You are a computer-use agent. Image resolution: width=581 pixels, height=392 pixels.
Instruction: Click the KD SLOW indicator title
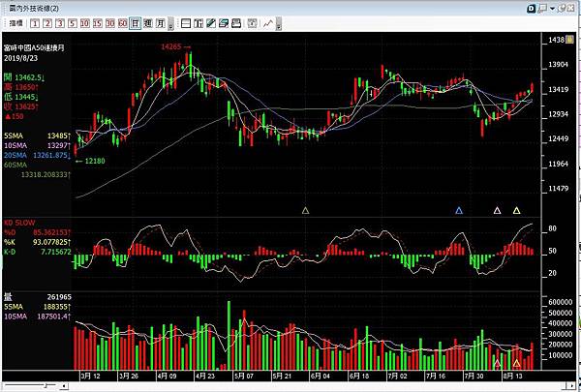19,223
